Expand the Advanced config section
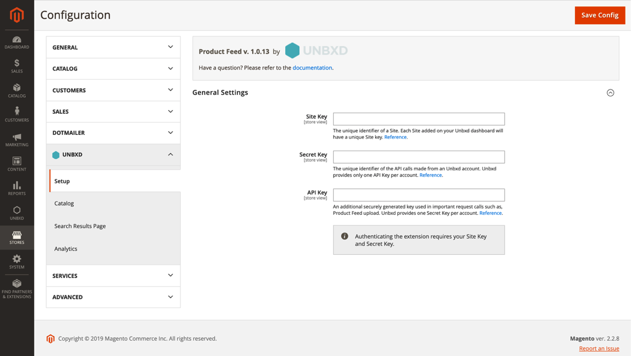 coord(113,297)
